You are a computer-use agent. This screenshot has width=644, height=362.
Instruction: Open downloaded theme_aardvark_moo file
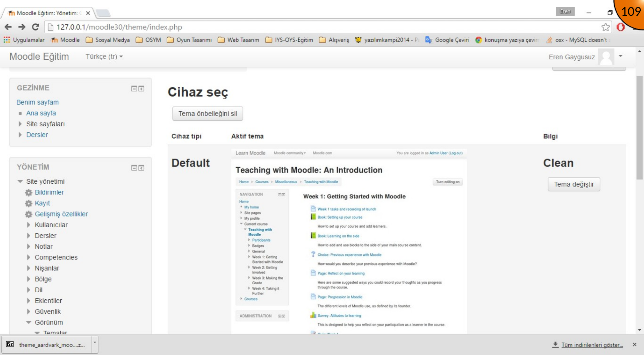click(47, 345)
